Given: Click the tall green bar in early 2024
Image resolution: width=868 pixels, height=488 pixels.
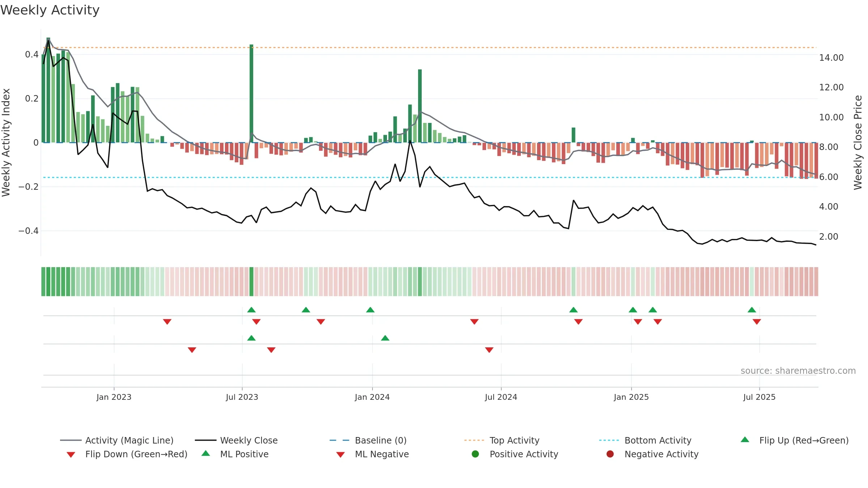Looking at the screenshot, I should pyautogui.click(x=420, y=106).
